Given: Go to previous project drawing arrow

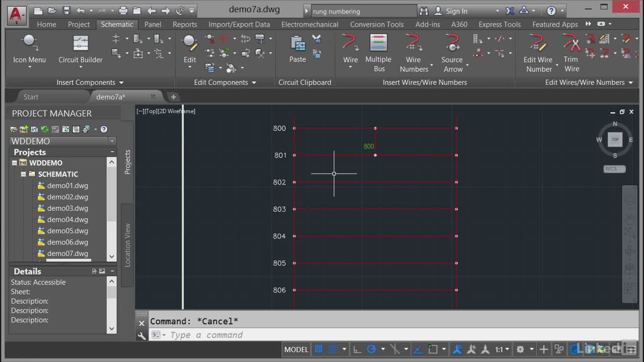Looking at the screenshot, I should pos(151,11).
